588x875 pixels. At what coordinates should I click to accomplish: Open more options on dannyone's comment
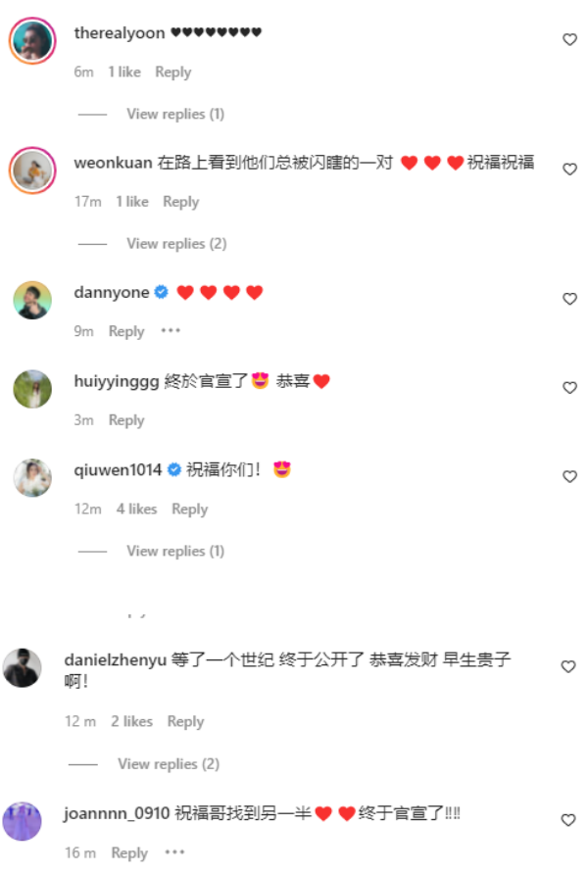pos(171,330)
